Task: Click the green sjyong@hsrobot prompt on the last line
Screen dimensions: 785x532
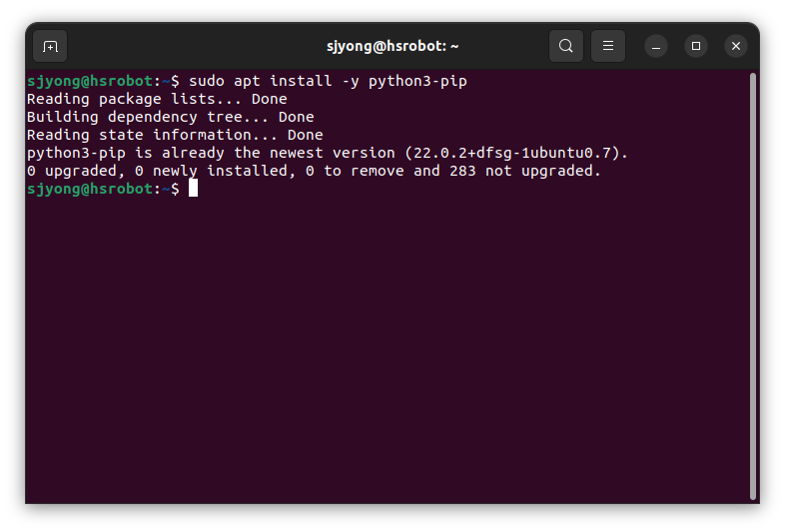Action: click(x=90, y=189)
